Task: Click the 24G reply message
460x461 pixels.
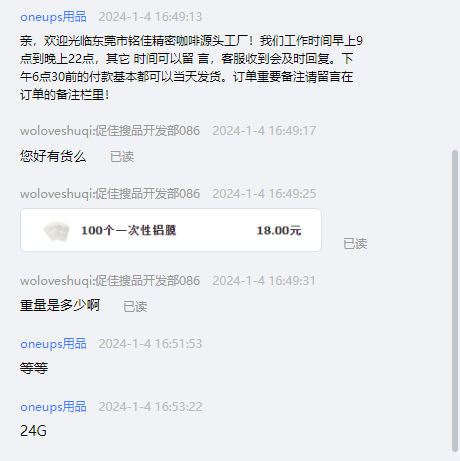Action: pos(33,431)
